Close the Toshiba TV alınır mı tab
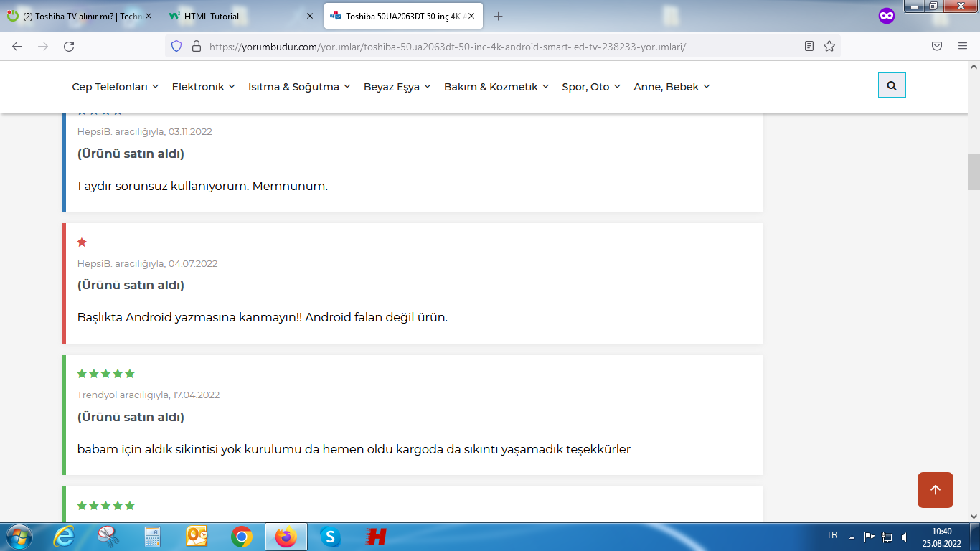980x551 pixels. [x=149, y=16]
